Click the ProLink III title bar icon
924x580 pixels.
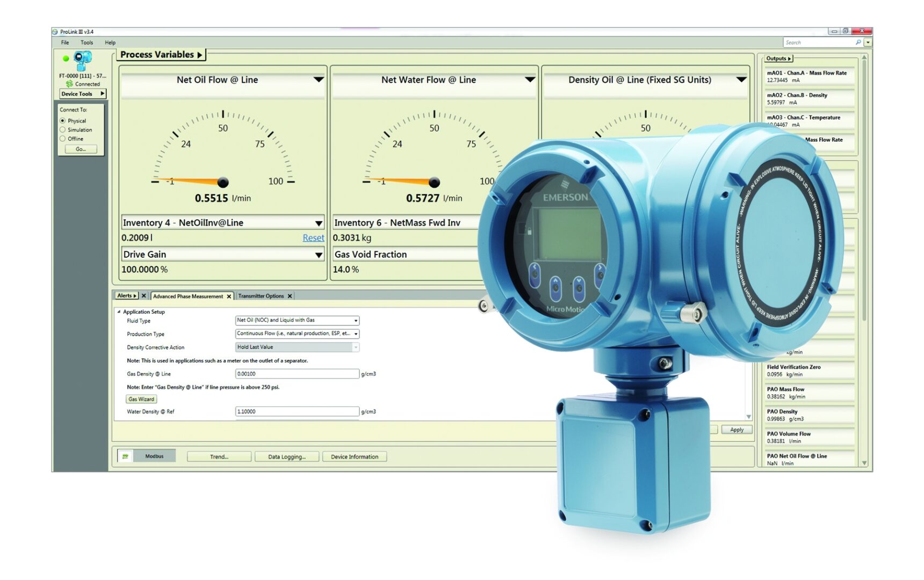click(55, 32)
